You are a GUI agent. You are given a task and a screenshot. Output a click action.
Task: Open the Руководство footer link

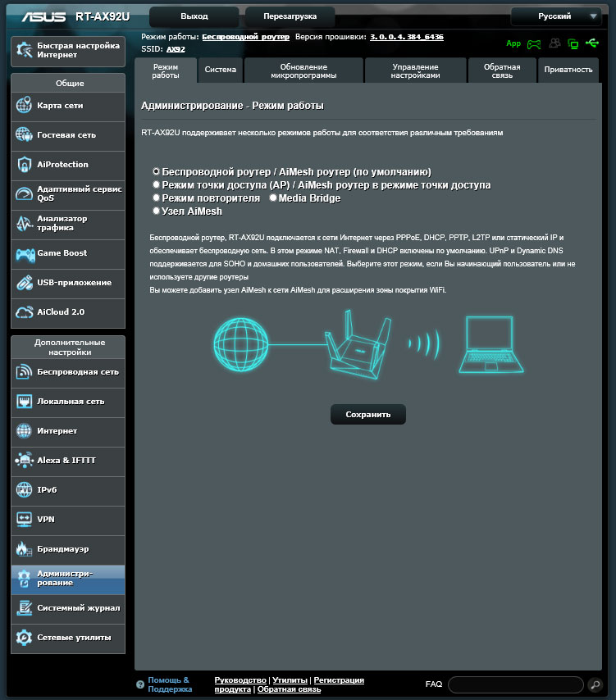coord(240,680)
